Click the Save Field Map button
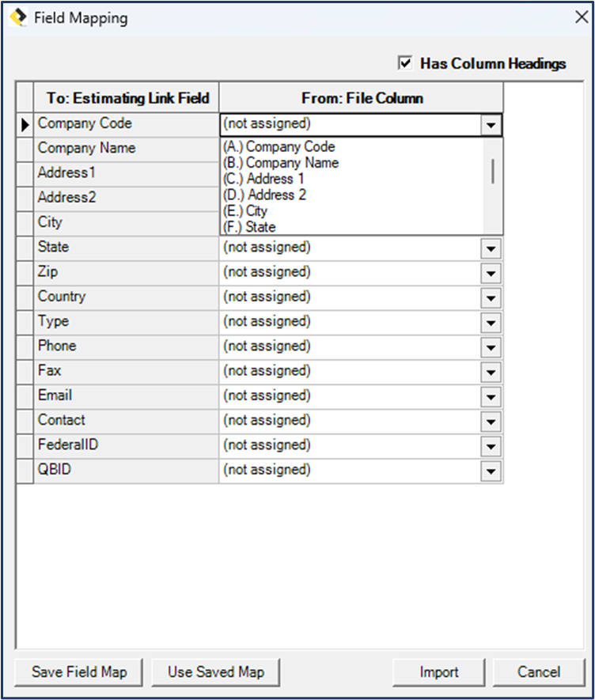Image resolution: width=595 pixels, height=700 pixels. 77,672
